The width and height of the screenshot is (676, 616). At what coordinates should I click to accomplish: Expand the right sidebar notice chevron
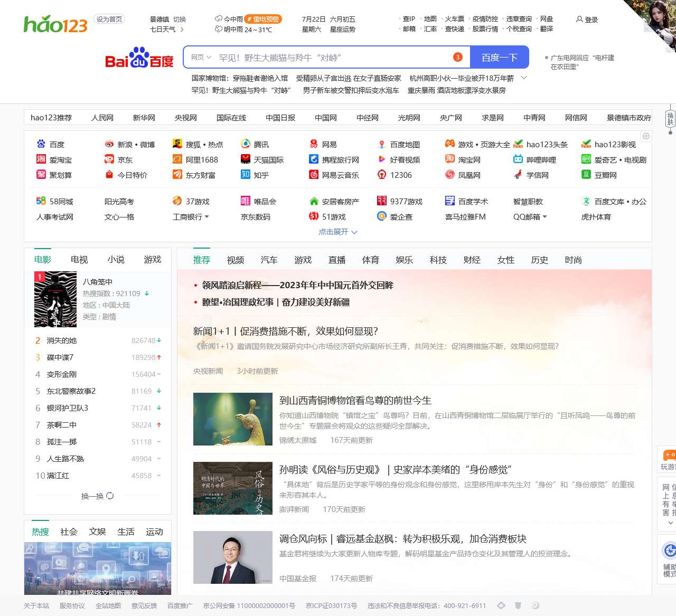click(x=671, y=523)
